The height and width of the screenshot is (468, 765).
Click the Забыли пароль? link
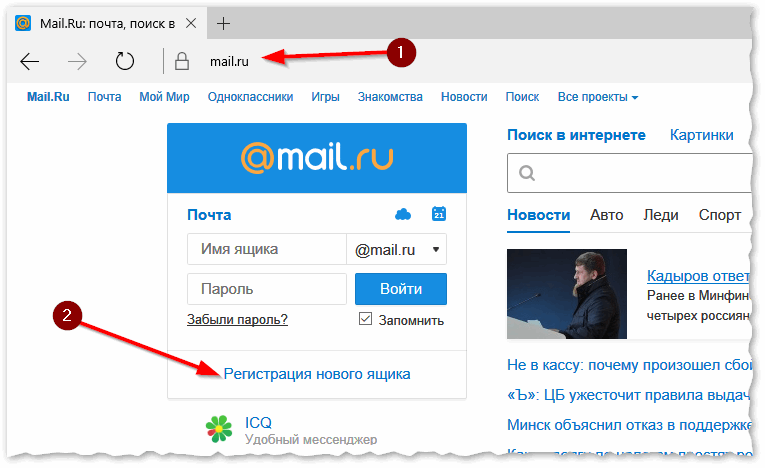[237, 319]
